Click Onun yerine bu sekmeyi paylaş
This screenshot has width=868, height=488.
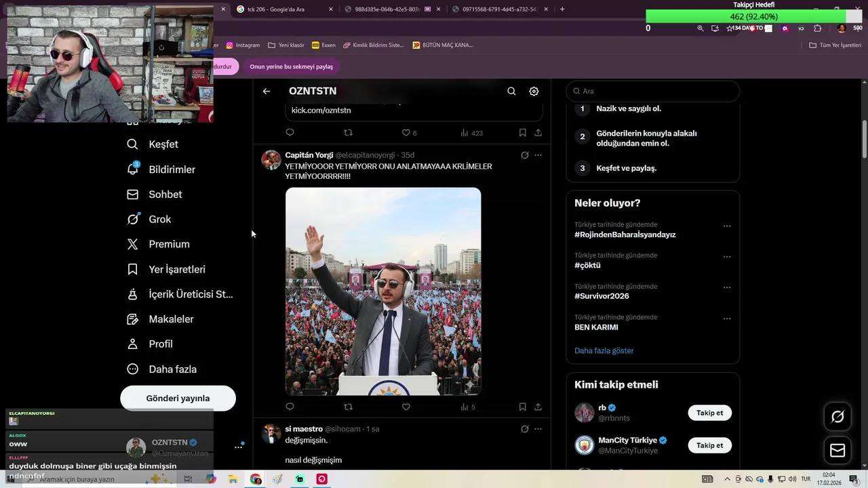(x=291, y=66)
